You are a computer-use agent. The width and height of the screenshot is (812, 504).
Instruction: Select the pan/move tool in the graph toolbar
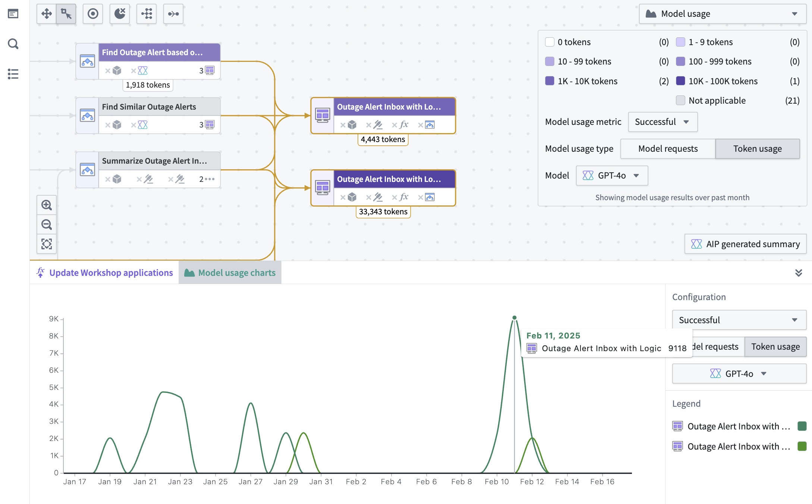coord(46,13)
